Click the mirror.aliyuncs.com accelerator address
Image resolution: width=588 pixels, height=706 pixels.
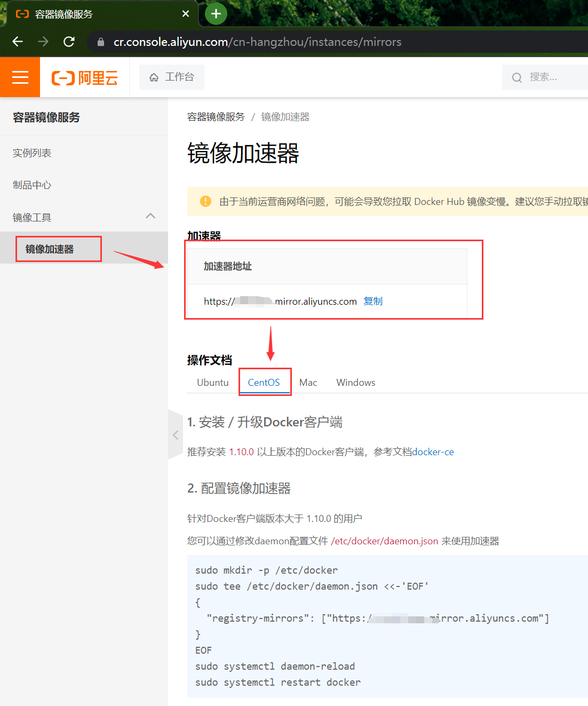[280, 302]
